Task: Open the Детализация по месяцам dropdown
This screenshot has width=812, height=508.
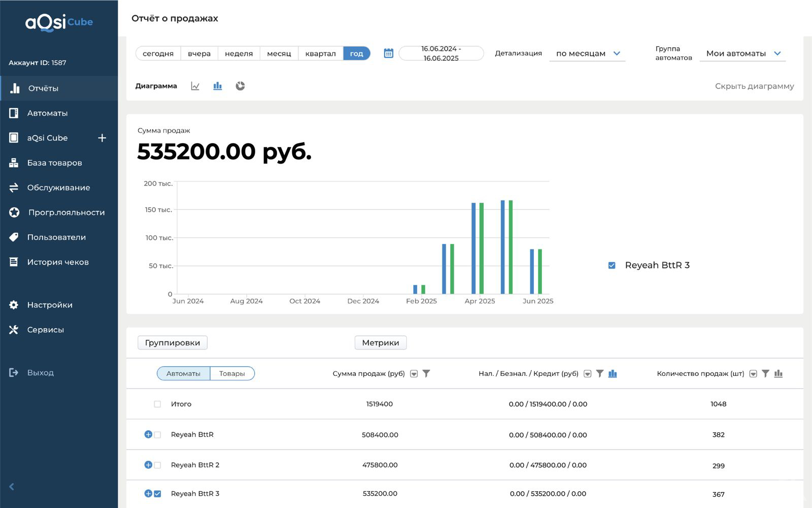Action: 587,53
